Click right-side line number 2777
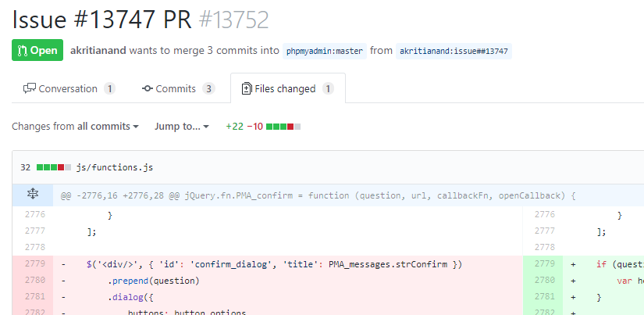Screen dimensions: 644x315 pyautogui.click(x=545, y=231)
